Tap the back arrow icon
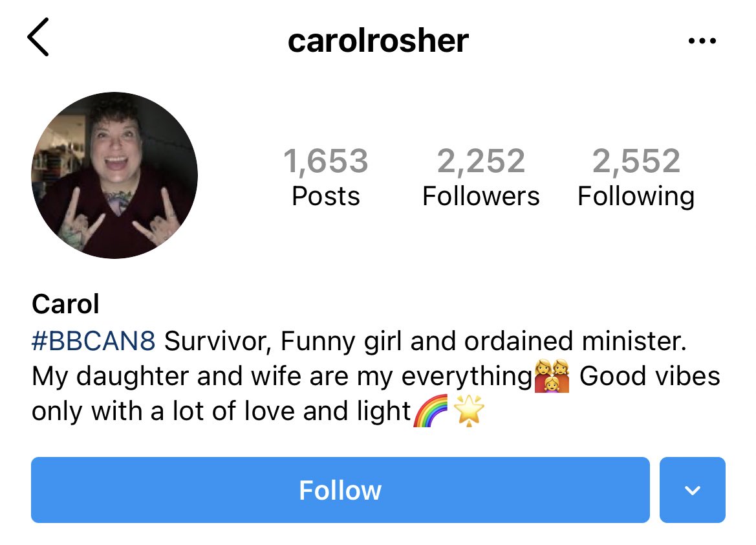Screen dimensions: 756x545 pos(38,37)
